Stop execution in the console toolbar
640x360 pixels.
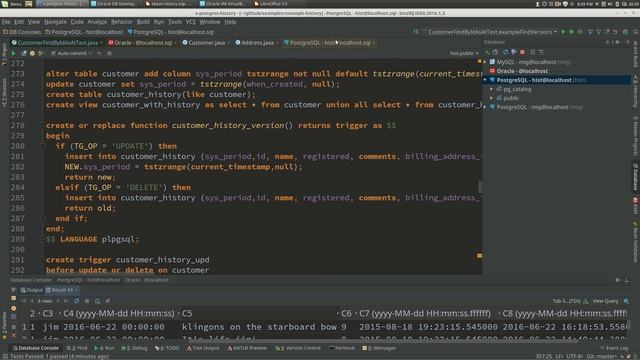pos(109,53)
